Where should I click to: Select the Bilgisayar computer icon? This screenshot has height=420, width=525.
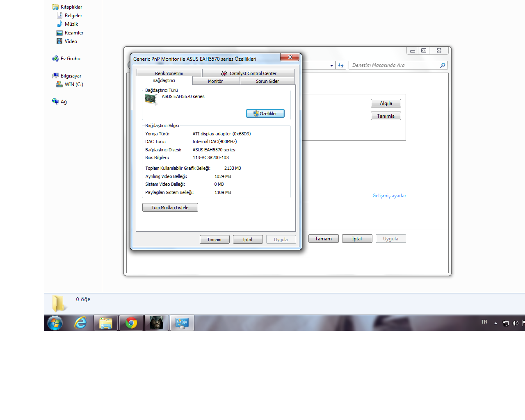click(55, 76)
